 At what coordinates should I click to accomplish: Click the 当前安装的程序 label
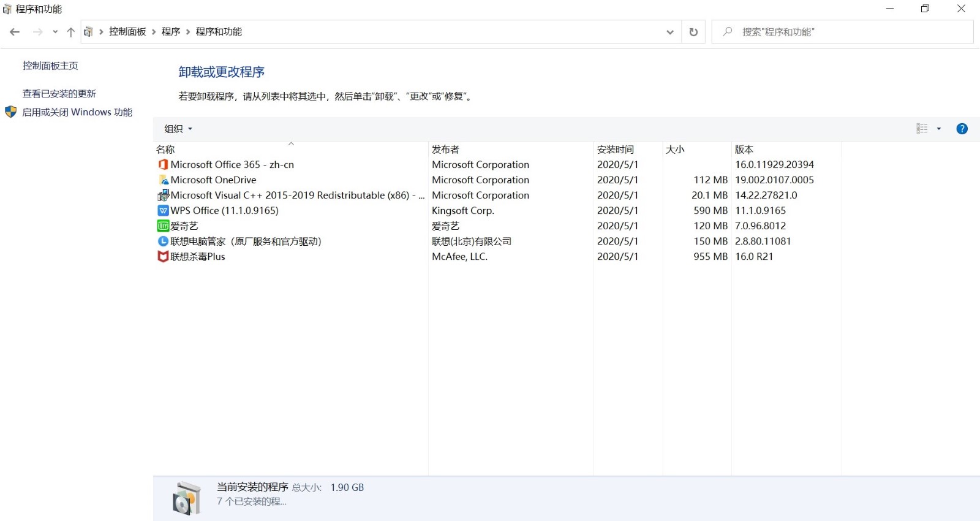(252, 487)
